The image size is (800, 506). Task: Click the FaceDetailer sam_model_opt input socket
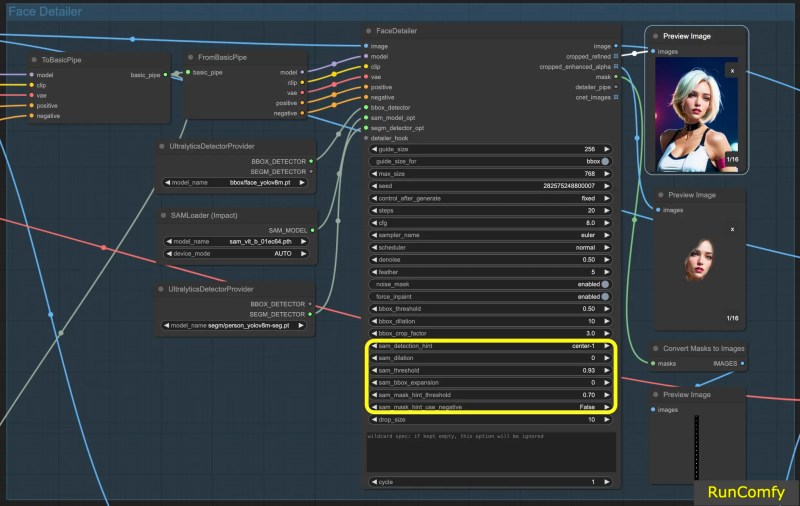pos(366,118)
